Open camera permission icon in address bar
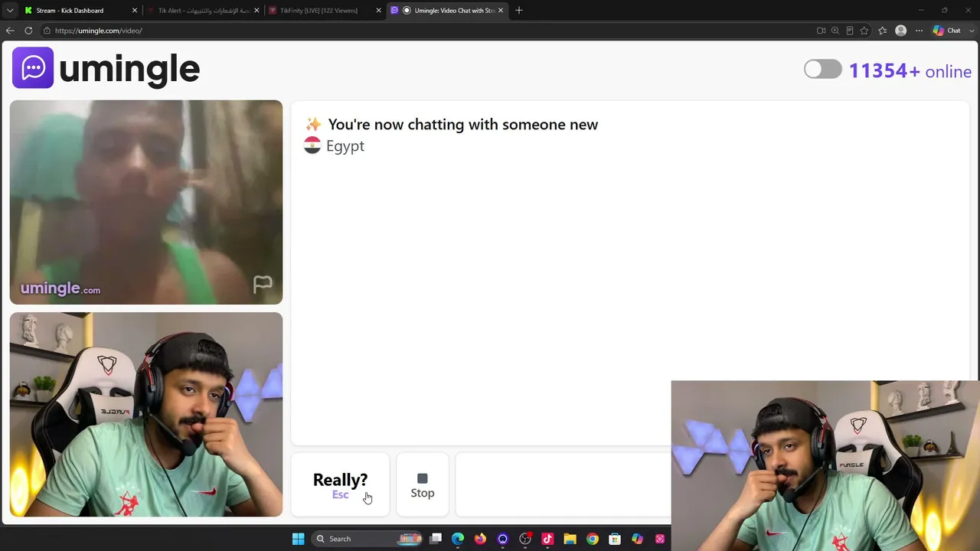 [821, 31]
